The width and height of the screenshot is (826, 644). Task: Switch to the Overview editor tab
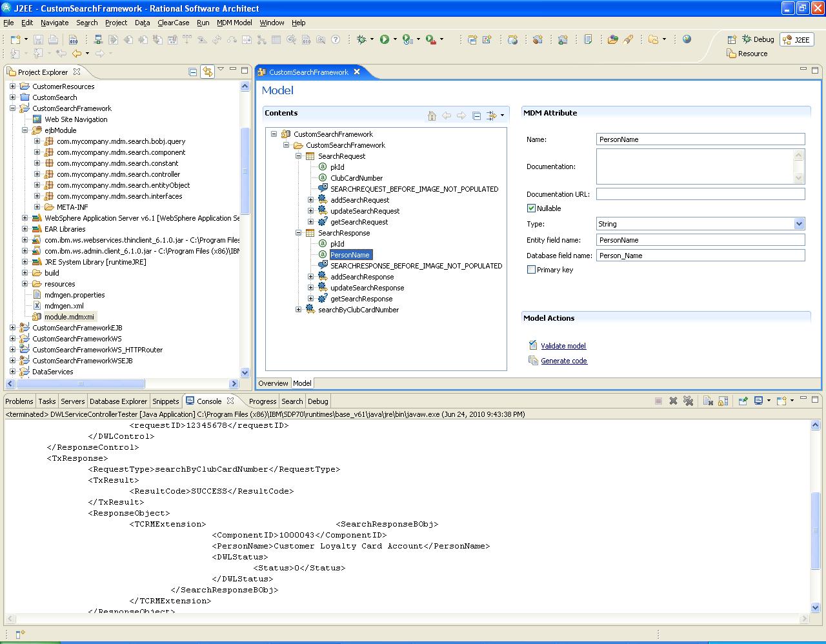pyautogui.click(x=273, y=383)
